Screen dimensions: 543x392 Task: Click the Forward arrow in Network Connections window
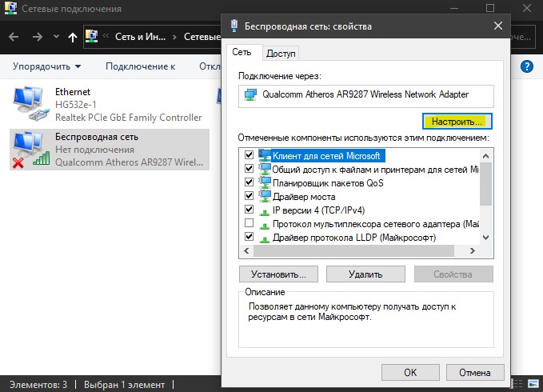pos(37,37)
